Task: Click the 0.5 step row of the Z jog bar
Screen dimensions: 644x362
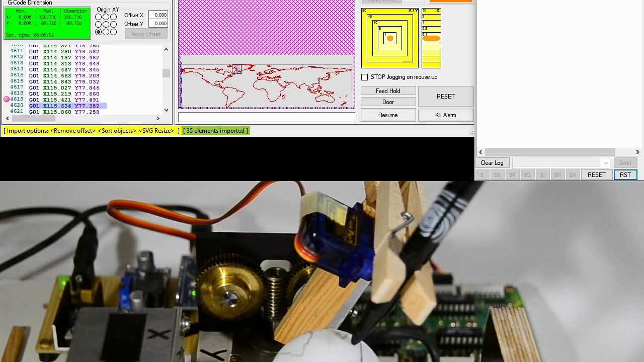Action: click(431, 29)
